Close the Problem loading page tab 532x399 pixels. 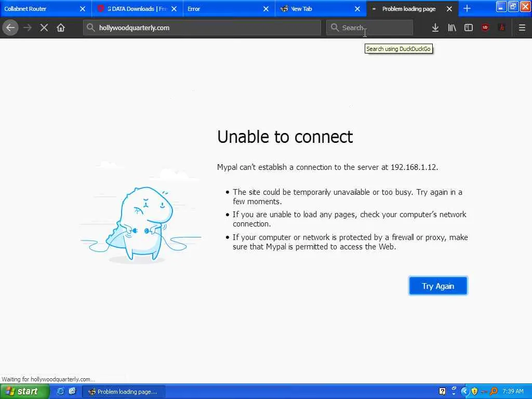pos(449,9)
